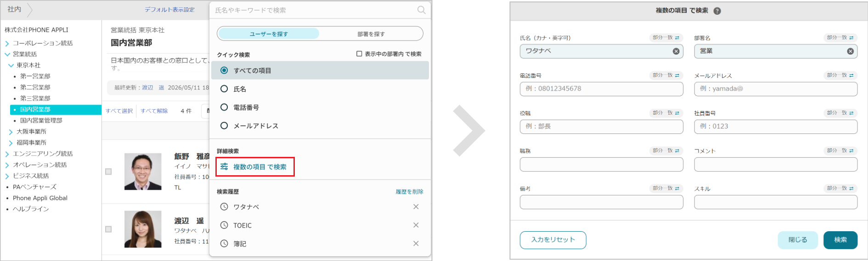Viewport: 868px width, 261px height.
Task: Select the すべての項目 radio button
Action: click(224, 70)
